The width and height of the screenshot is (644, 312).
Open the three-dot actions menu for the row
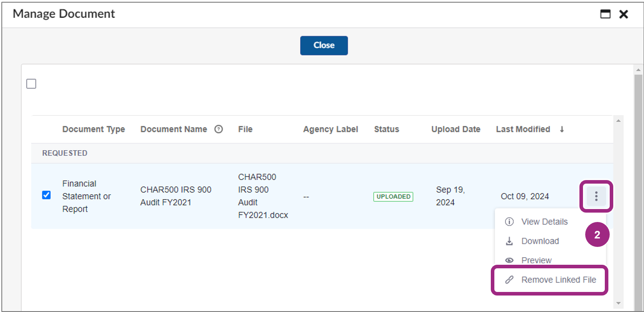click(x=596, y=196)
